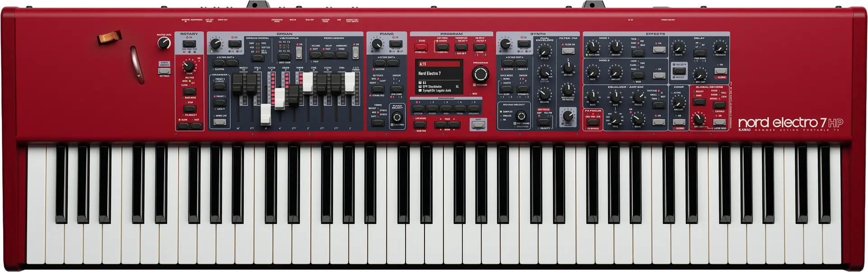Viewport: 868px width, 272px height.
Task: Toggle the Piano ON / KB Zone button
Action: point(396,44)
